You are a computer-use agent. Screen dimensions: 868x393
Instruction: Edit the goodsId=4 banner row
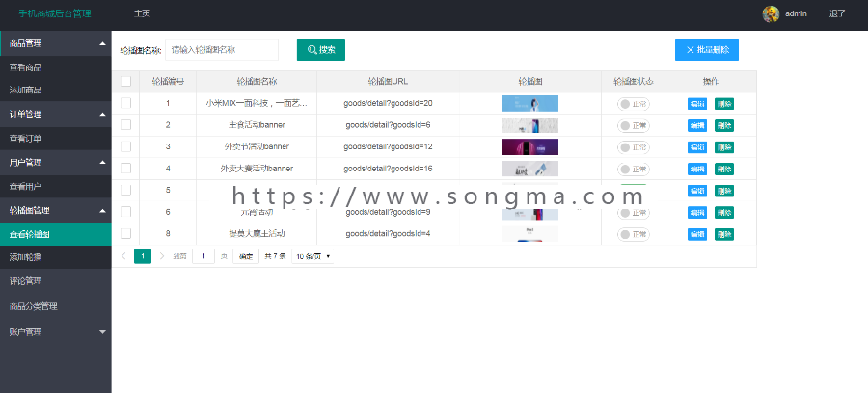tap(697, 234)
